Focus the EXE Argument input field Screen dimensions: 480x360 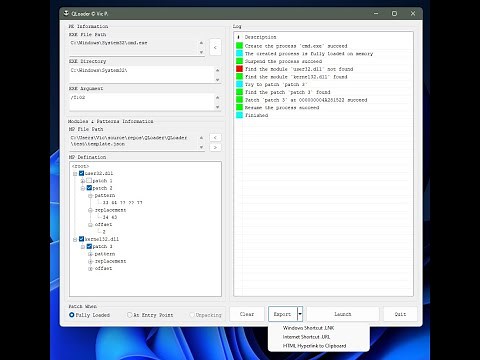point(142,102)
